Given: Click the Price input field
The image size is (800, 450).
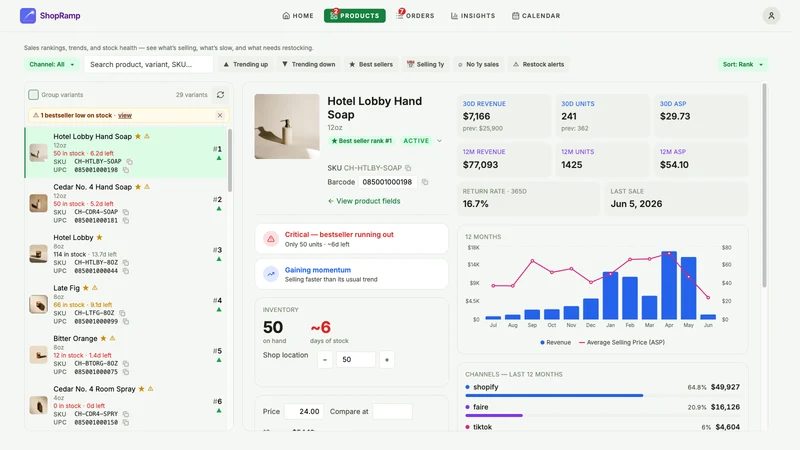Looking at the screenshot, I should 304,411.
